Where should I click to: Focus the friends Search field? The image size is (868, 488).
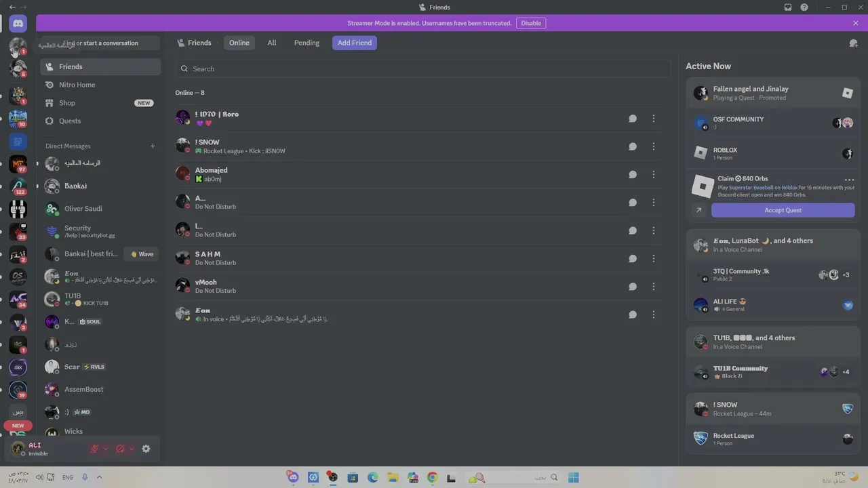pyautogui.click(x=422, y=68)
